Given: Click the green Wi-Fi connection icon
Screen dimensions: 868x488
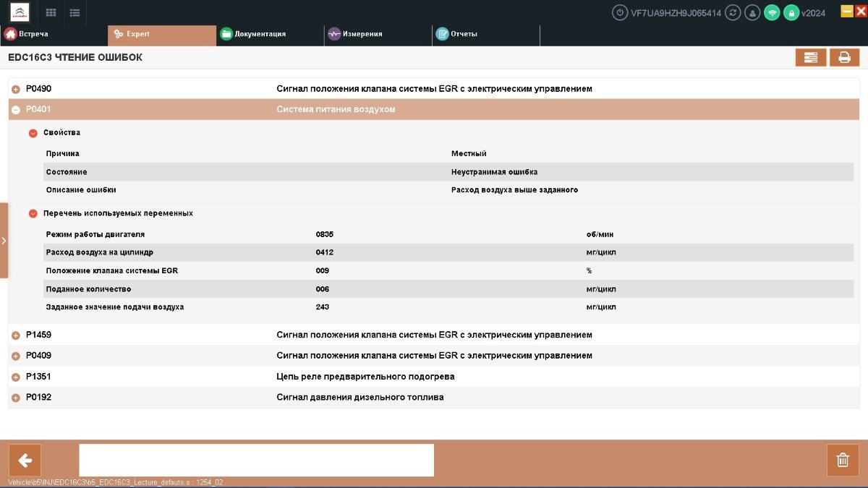Looking at the screenshot, I should pyautogui.click(x=773, y=12).
